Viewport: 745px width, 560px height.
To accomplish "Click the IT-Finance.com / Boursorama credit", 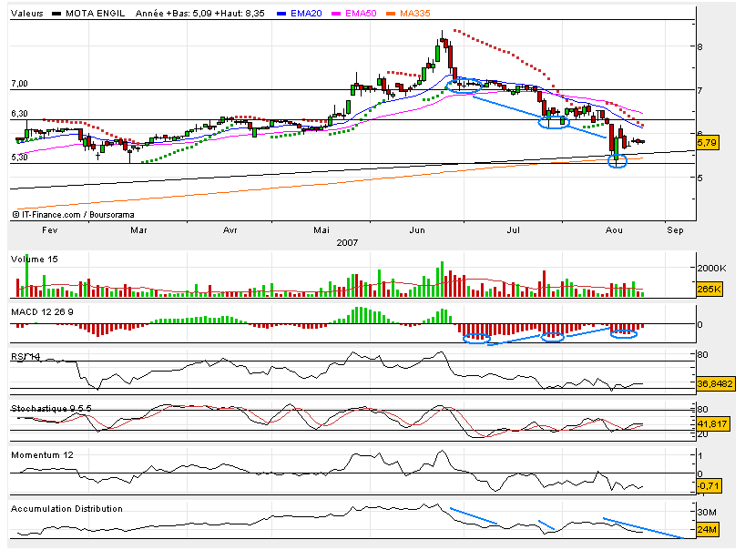I will [73, 215].
